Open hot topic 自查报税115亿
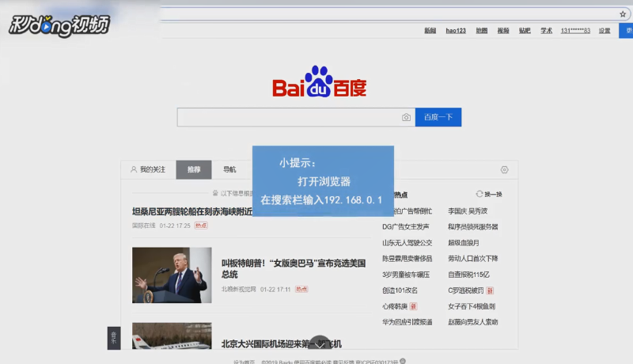This screenshot has width=633, height=364. click(x=468, y=275)
